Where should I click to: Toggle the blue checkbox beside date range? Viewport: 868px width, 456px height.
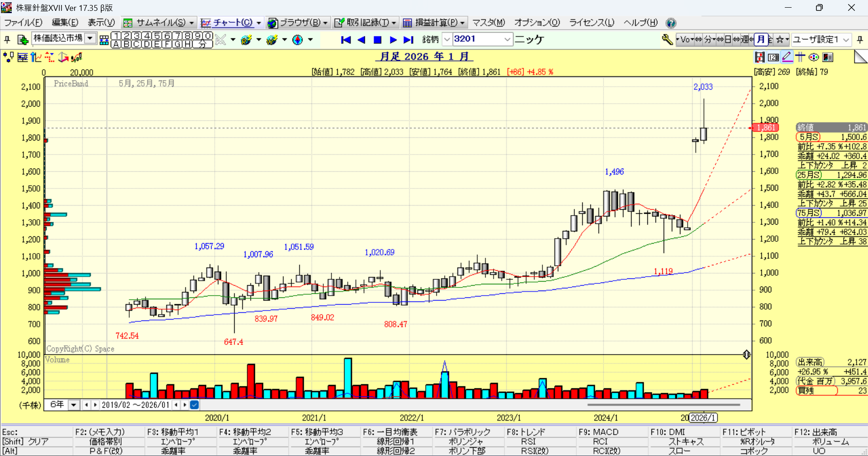pos(194,405)
